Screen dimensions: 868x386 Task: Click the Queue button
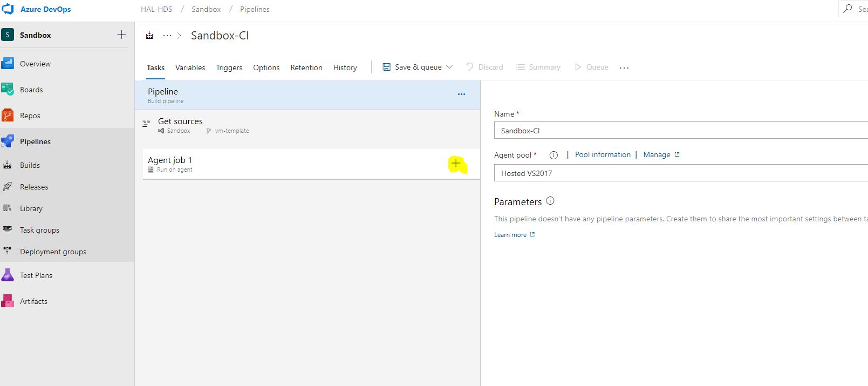click(592, 67)
